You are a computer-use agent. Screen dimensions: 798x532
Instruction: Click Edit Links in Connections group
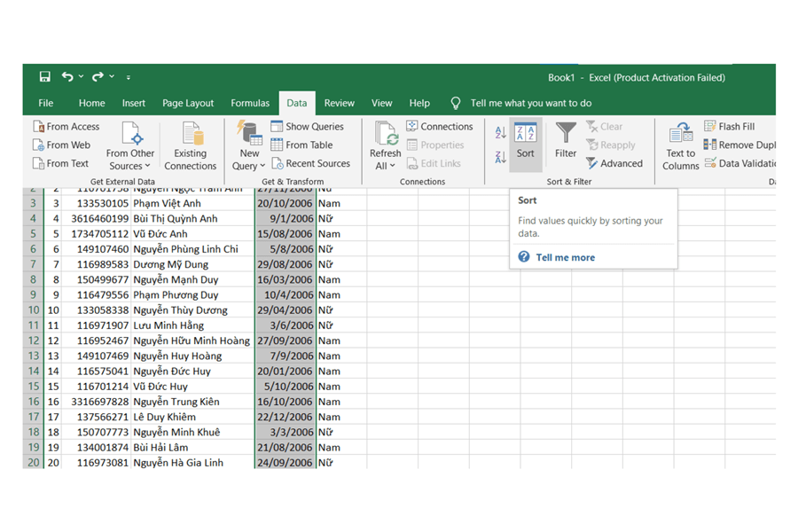[x=434, y=163]
